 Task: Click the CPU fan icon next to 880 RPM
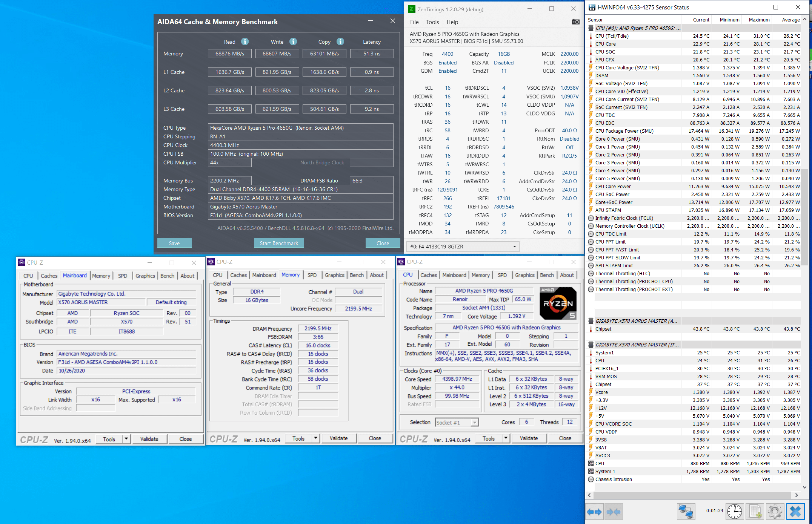tap(591, 463)
